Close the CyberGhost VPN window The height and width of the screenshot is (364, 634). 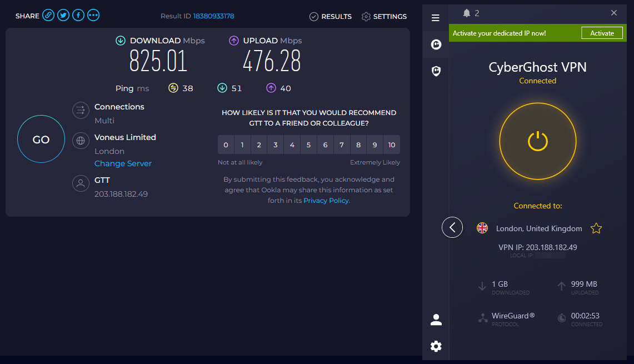[614, 13]
